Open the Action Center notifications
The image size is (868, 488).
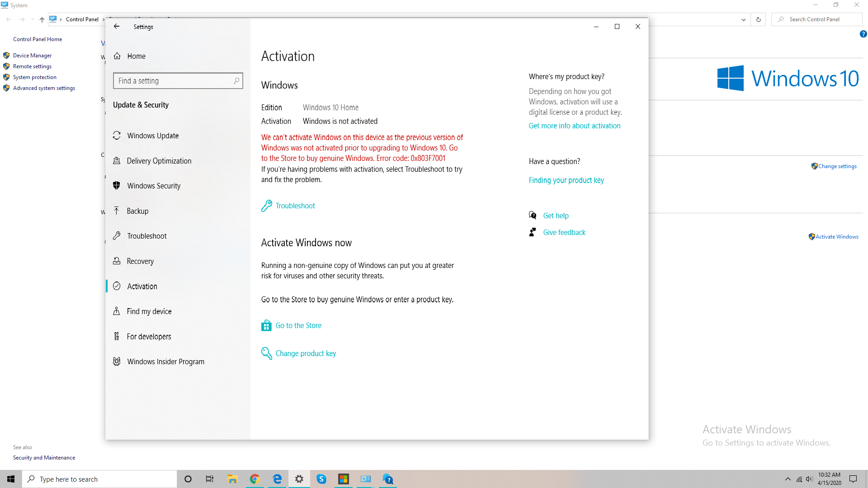click(853, 479)
